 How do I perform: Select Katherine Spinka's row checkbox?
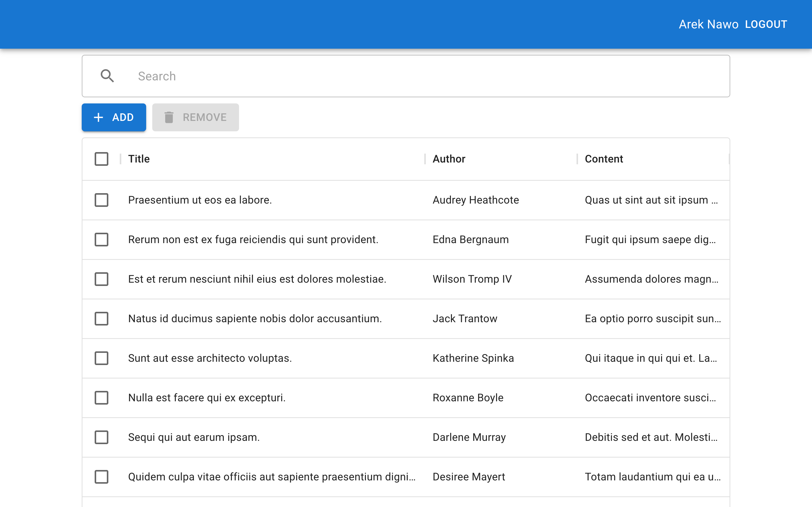(101, 358)
